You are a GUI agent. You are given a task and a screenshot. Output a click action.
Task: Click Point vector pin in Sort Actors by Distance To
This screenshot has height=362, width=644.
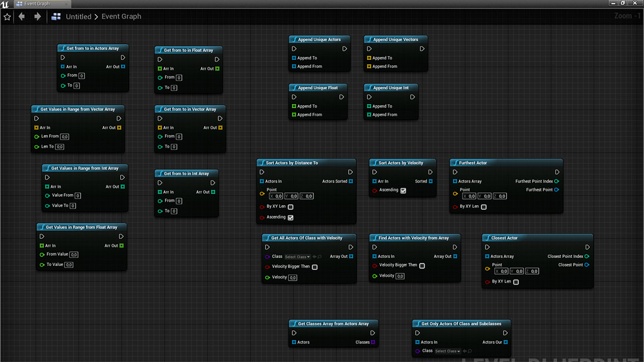click(x=262, y=193)
